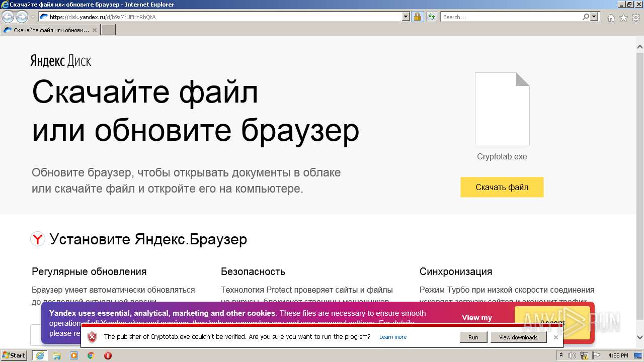The width and height of the screenshot is (644, 362).
Task: Click the Cryptotab.exe file thumbnail
Action: pyautogui.click(x=502, y=109)
